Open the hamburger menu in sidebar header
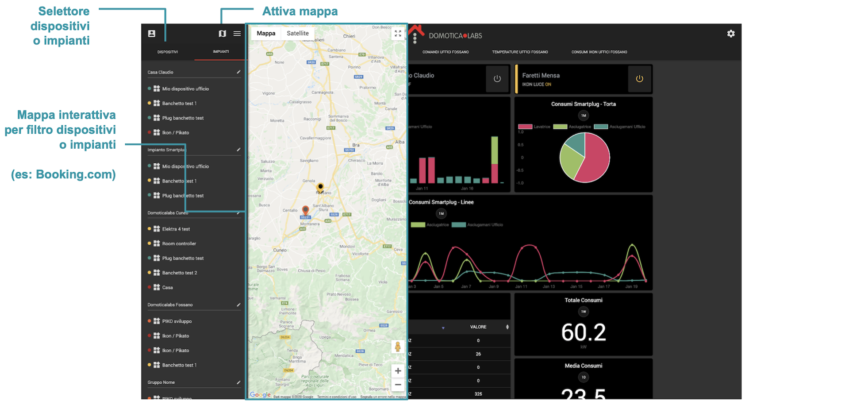This screenshot has height=405, width=868. click(237, 34)
